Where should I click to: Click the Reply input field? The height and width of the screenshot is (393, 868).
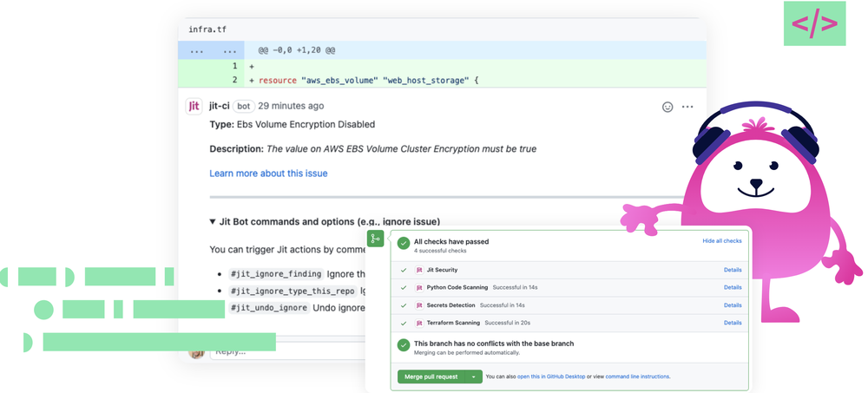(x=287, y=352)
